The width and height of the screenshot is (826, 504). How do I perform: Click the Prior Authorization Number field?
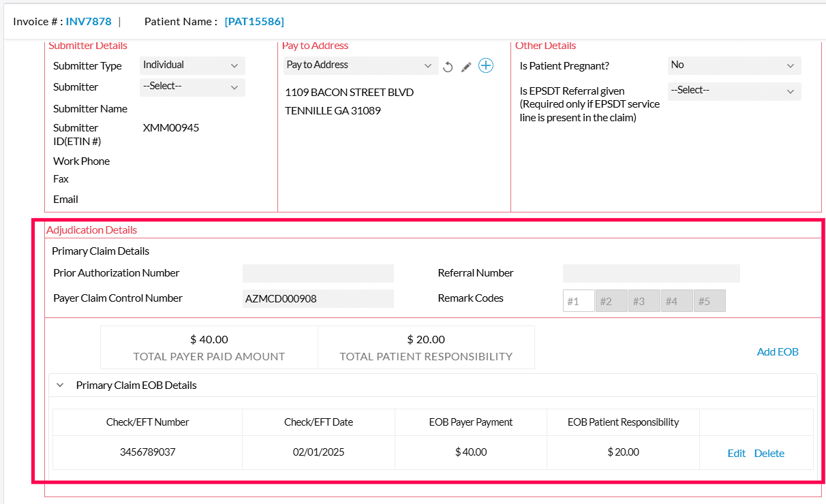point(318,272)
